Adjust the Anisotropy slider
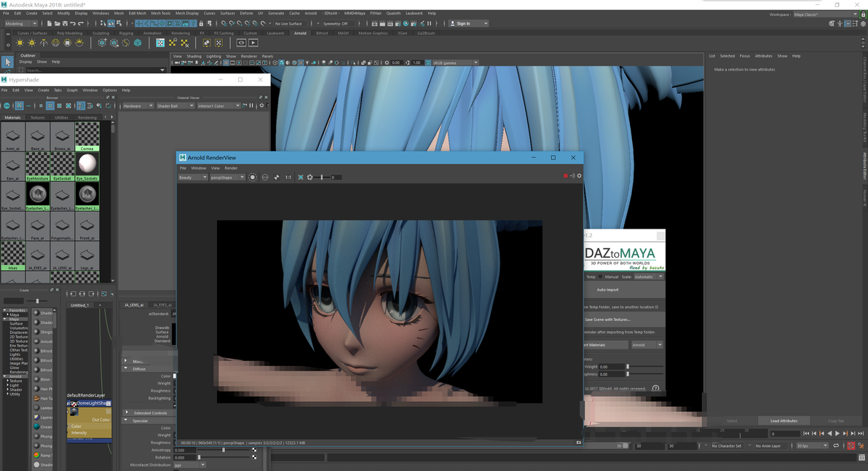The width and height of the screenshot is (868, 471). click(x=224, y=450)
